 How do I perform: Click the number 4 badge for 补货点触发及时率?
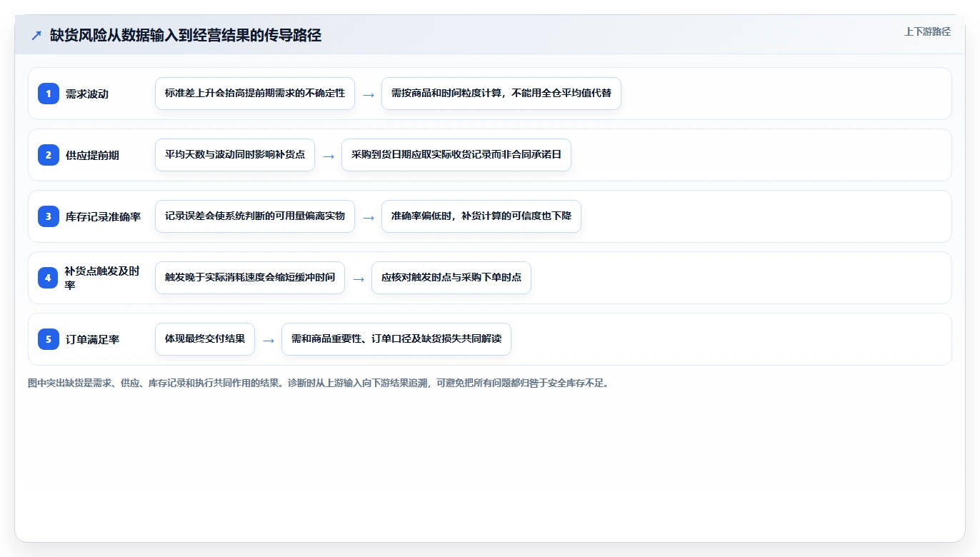49,278
